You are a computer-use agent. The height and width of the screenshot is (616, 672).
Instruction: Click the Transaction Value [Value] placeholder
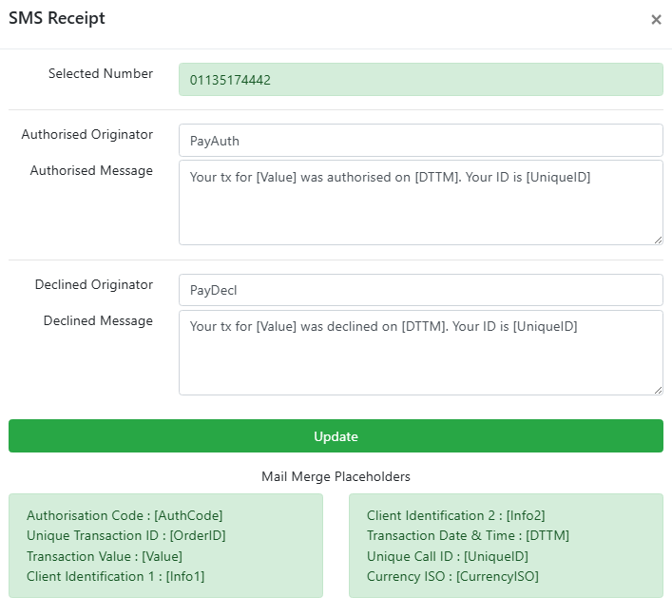(x=105, y=556)
